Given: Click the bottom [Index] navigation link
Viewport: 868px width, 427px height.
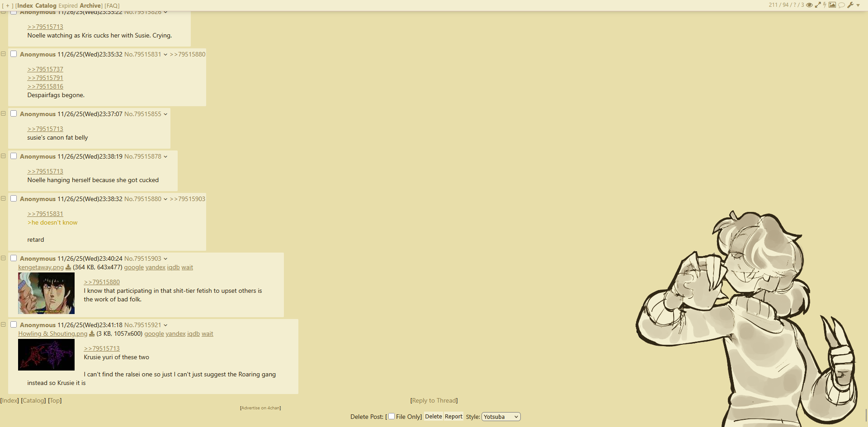Looking at the screenshot, I should (9, 401).
